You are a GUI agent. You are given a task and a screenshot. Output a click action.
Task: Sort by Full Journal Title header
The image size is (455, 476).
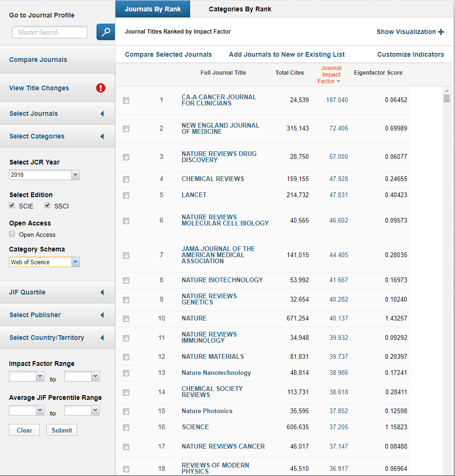point(223,73)
